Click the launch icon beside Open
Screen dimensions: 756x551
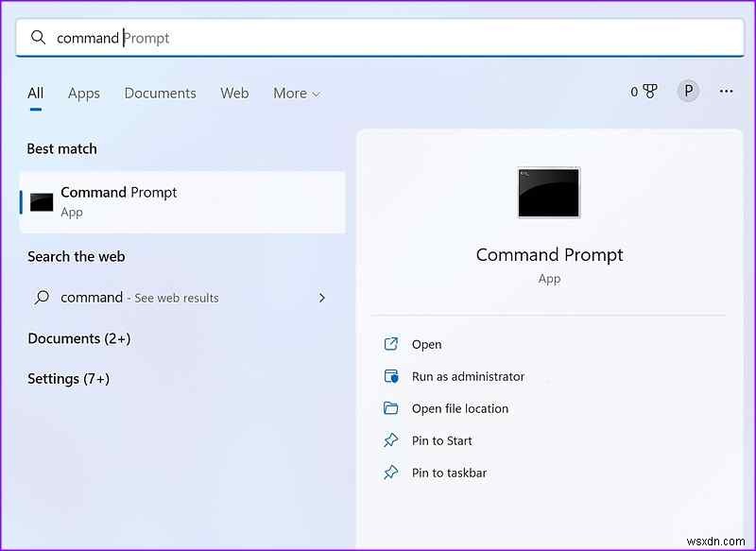[391, 344]
